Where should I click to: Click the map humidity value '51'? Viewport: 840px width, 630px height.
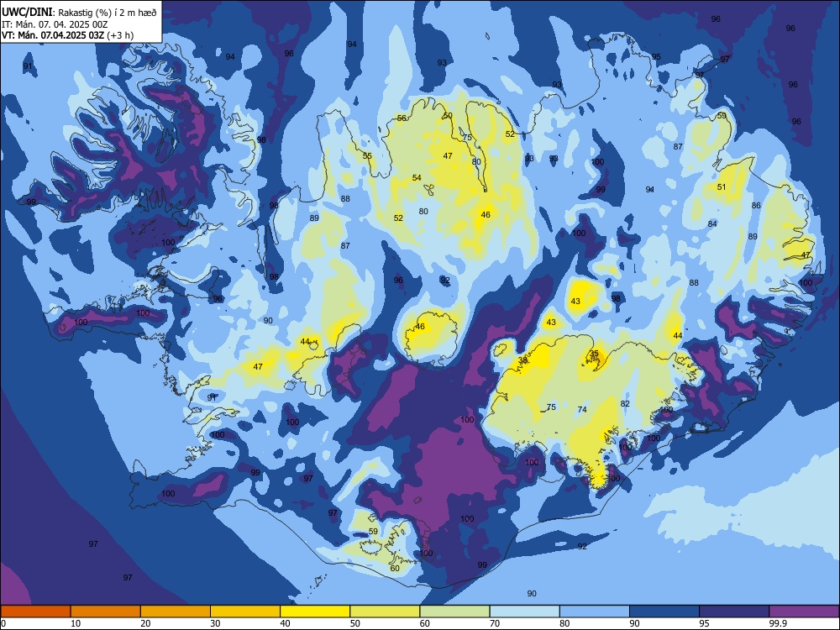coord(722,187)
